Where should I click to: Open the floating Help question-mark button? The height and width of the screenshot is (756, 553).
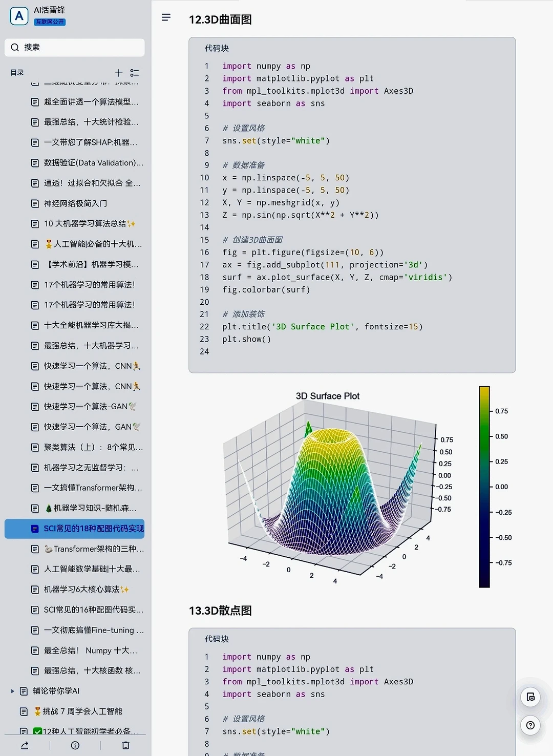point(530,725)
